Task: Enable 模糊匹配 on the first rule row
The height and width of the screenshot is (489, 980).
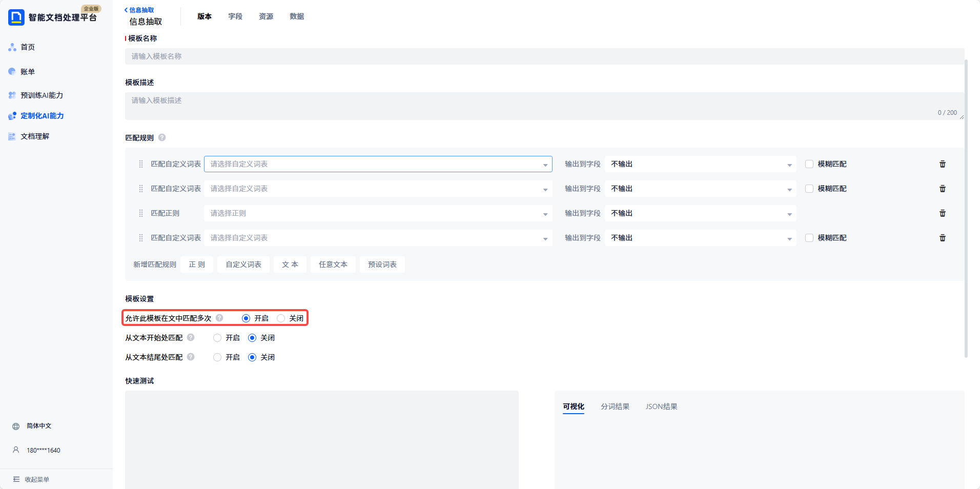Action: pyautogui.click(x=809, y=164)
